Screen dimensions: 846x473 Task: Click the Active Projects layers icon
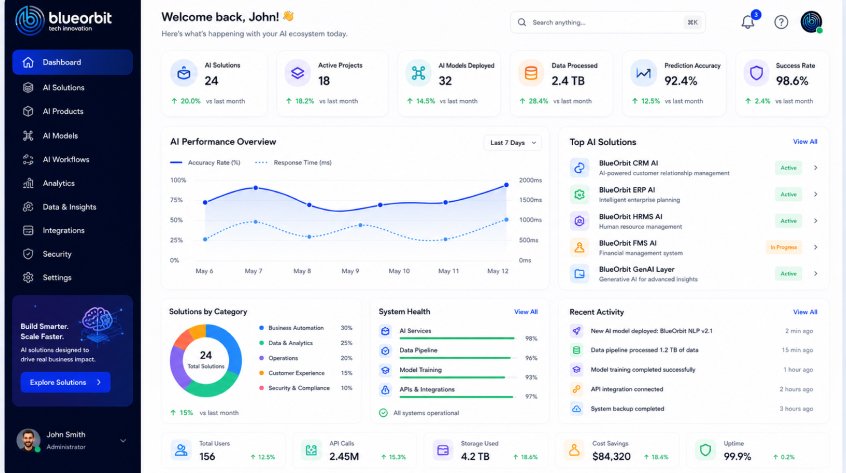[297, 73]
